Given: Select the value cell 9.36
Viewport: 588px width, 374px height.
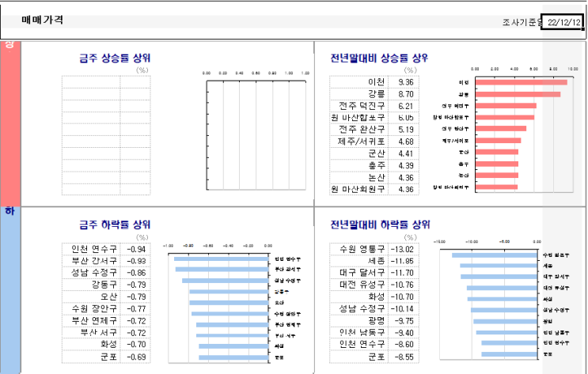Looking at the screenshot, I should pos(404,82).
